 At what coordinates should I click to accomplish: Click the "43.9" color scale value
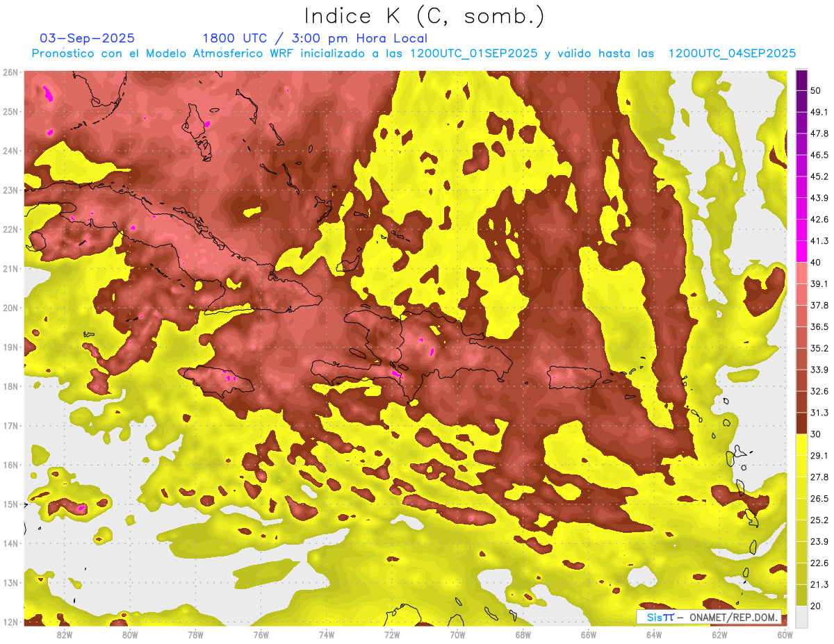click(819, 198)
